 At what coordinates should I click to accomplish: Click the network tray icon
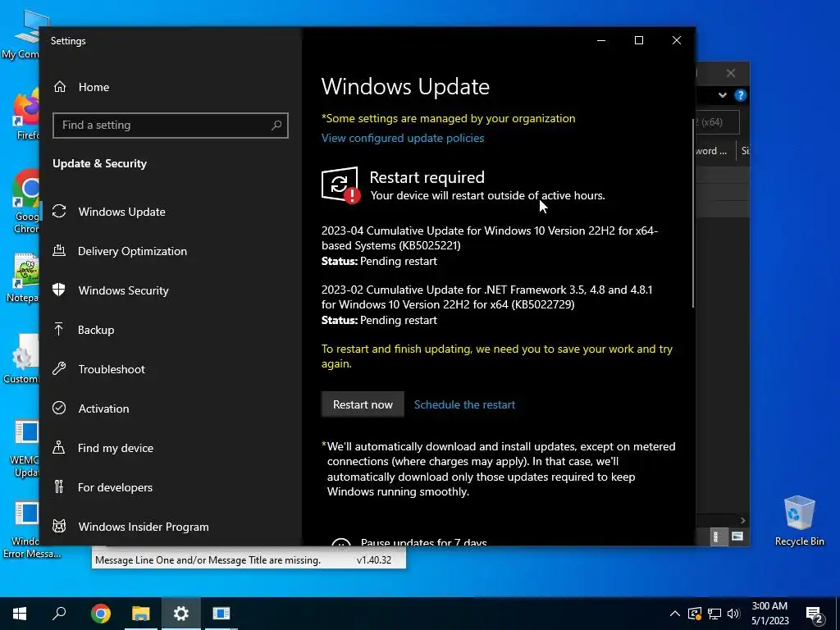pyautogui.click(x=714, y=614)
